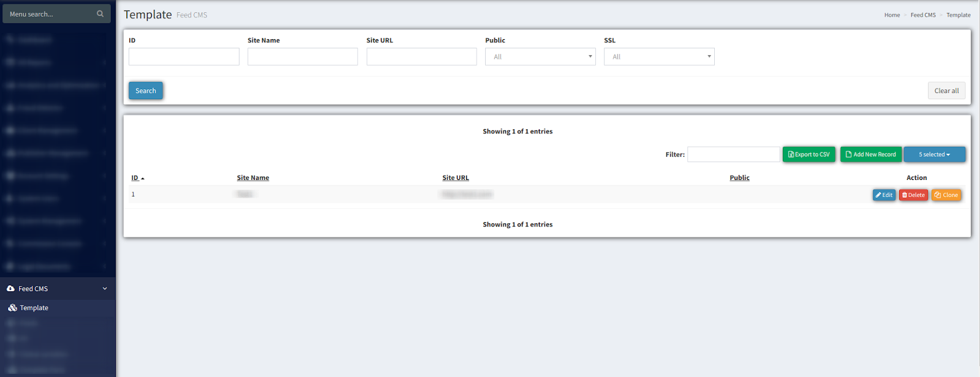The height and width of the screenshot is (377, 980).
Task: Export the table to CSV
Action: point(809,154)
